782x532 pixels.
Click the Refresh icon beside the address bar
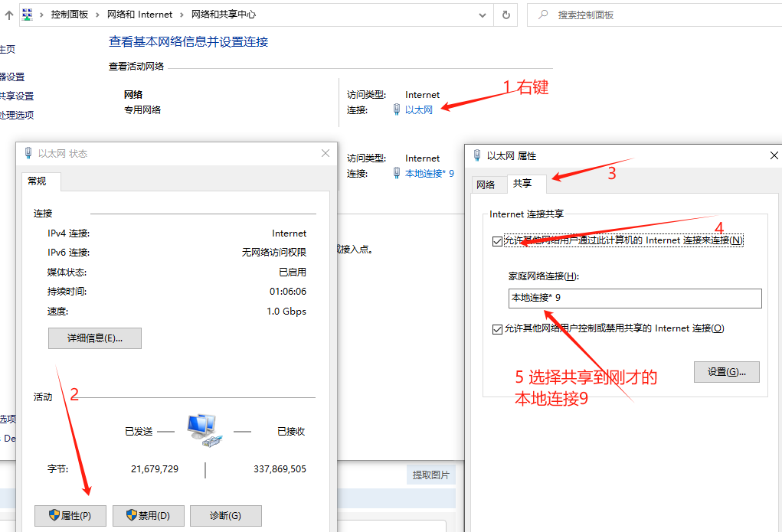[506, 14]
